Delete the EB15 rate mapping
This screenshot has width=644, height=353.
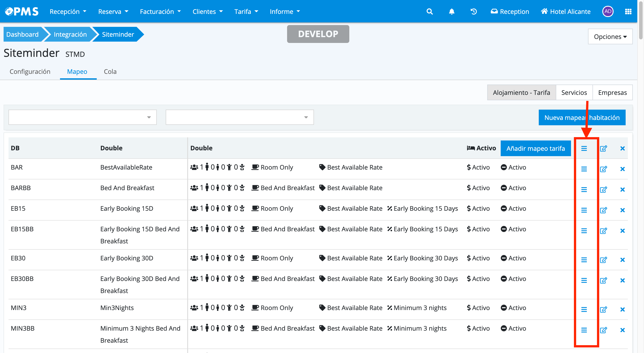(622, 210)
